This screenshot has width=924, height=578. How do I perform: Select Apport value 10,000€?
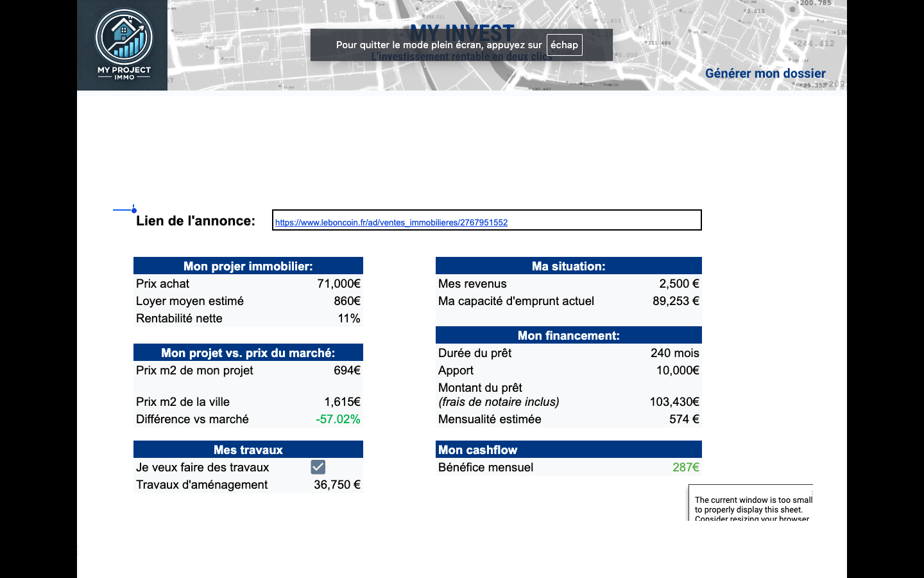coord(678,370)
